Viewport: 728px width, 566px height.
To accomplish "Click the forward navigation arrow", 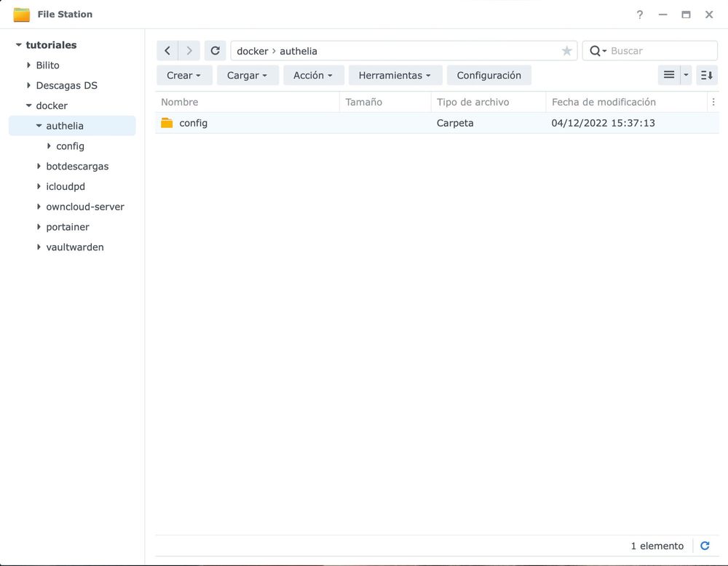I will pos(189,50).
